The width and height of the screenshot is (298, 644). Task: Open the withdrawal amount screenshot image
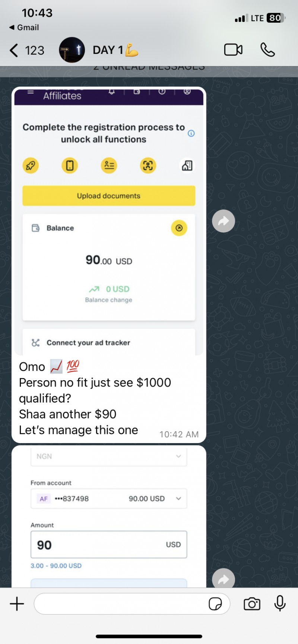tap(109, 518)
